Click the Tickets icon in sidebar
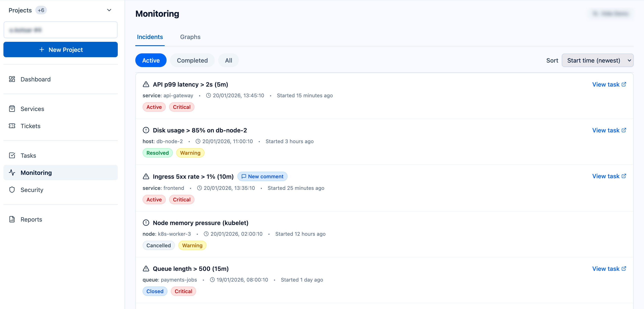Screen dimensions: 644x309 pos(12,126)
